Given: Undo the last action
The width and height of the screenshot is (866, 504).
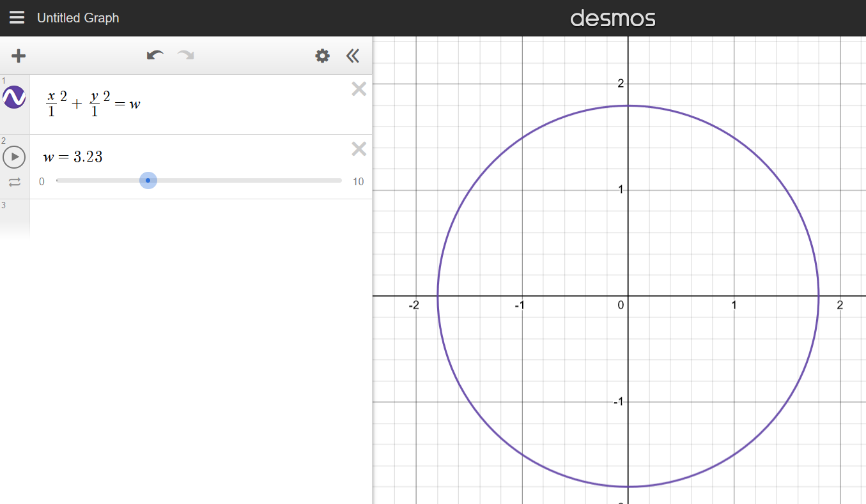Looking at the screenshot, I should 155,56.
